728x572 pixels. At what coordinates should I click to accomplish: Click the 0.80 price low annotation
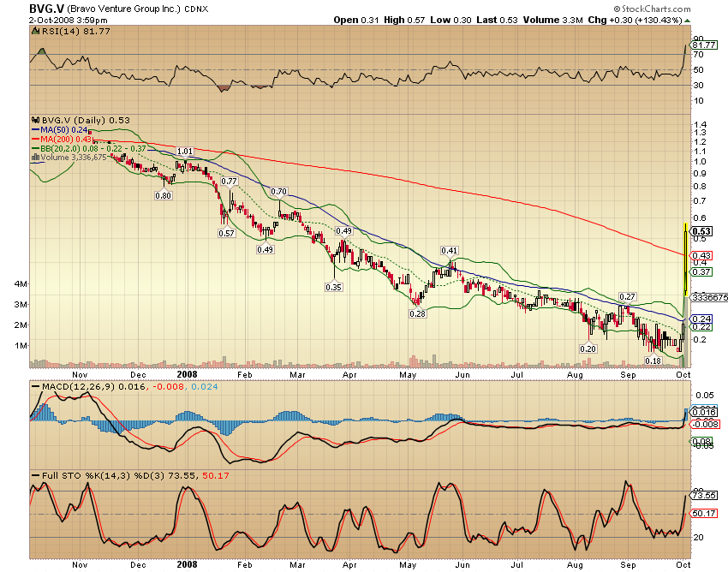[163, 195]
